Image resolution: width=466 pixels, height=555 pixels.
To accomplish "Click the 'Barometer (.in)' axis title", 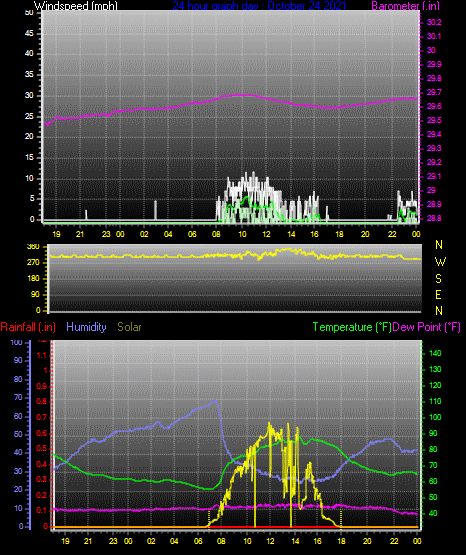I will click(x=405, y=6).
